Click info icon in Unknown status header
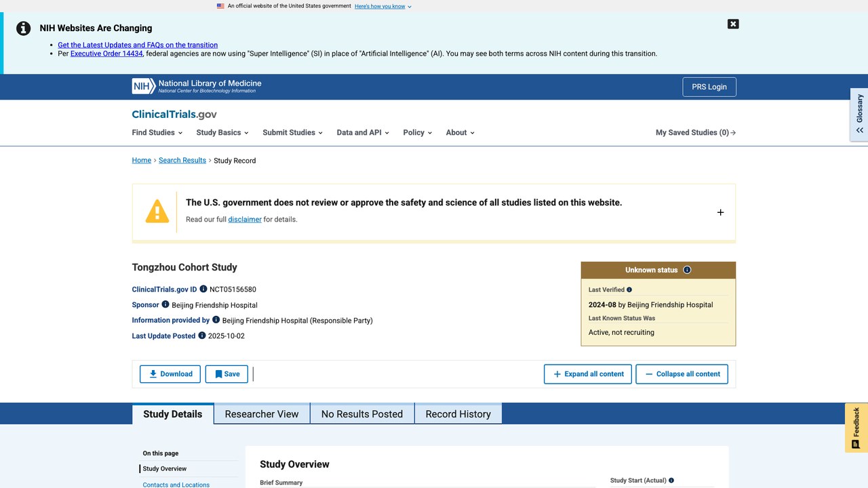The height and width of the screenshot is (488, 868). [x=687, y=270]
